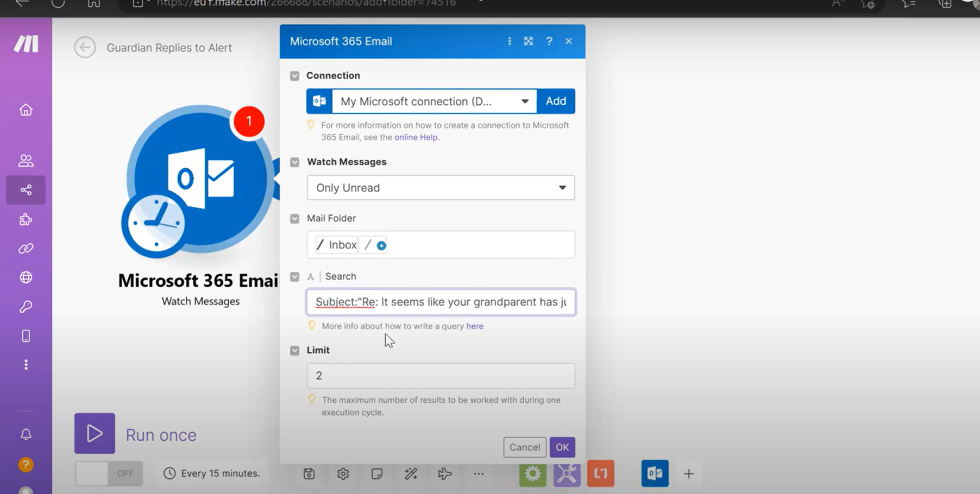Open notifications bell in sidebar

(x=26, y=434)
